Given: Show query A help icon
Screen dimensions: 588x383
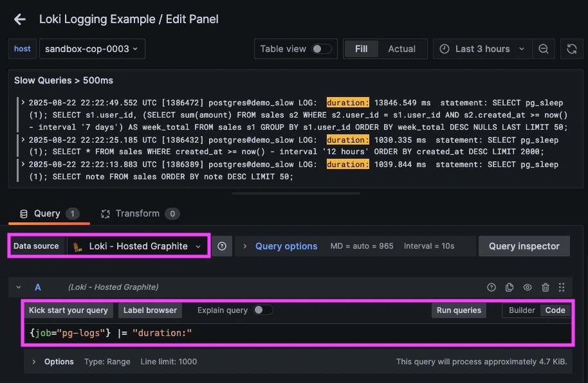Looking at the screenshot, I should point(492,287).
